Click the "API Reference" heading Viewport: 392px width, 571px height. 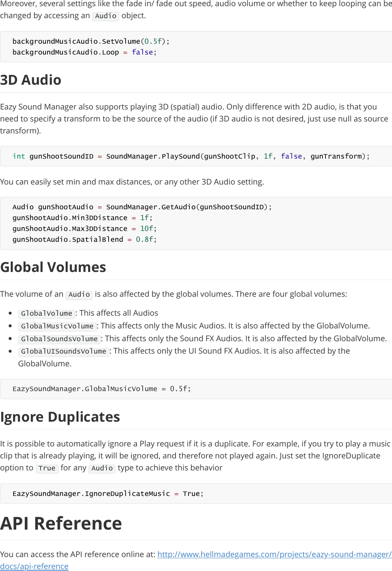coord(61,523)
